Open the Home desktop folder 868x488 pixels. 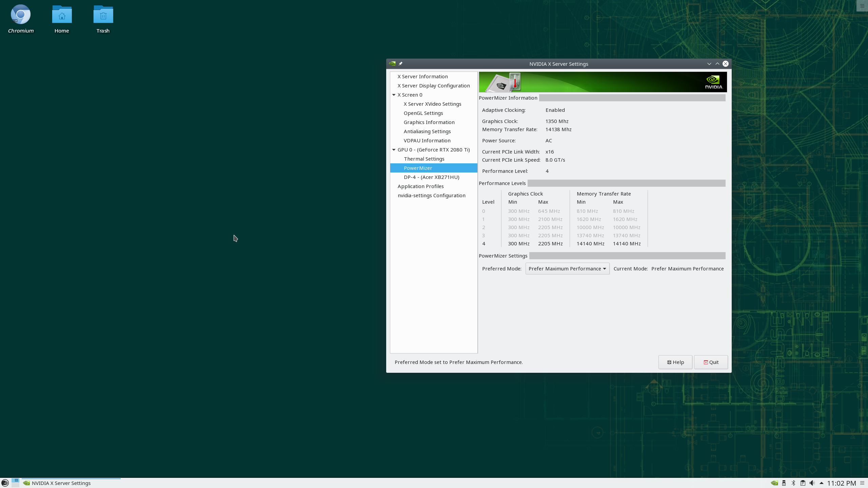(x=62, y=19)
